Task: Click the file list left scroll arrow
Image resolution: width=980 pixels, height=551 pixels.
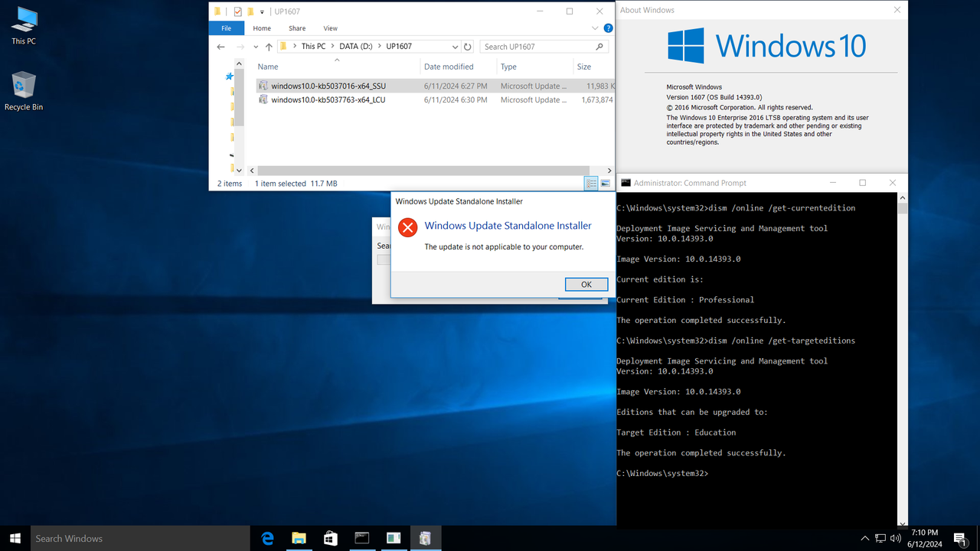Action: [x=250, y=171]
